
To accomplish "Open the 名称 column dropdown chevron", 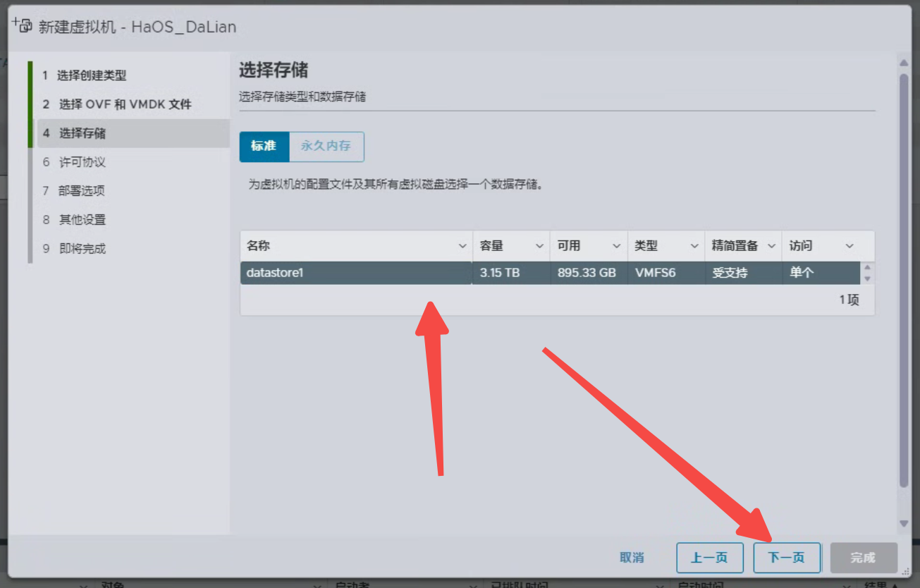I will tap(462, 246).
